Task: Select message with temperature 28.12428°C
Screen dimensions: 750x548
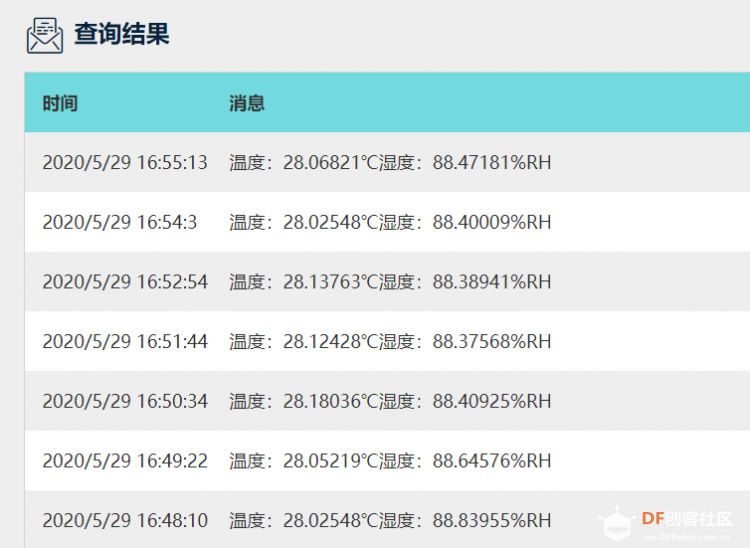Action: [x=390, y=341]
